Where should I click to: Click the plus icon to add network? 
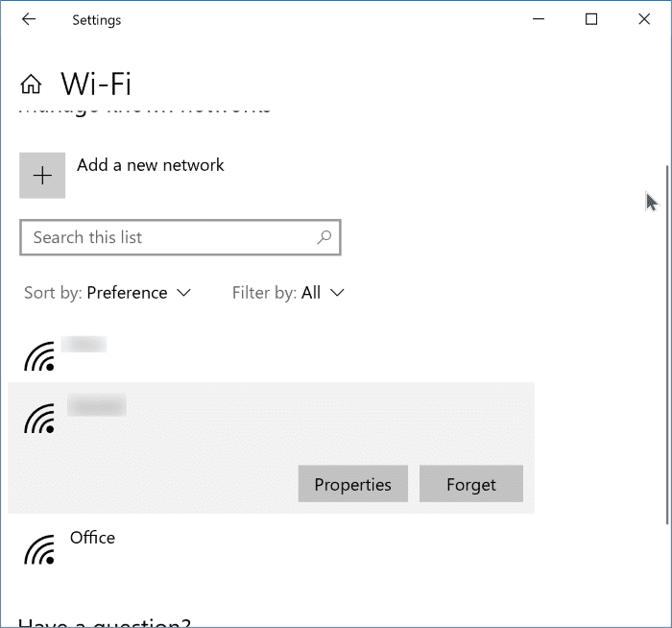[x=42, y=176]
